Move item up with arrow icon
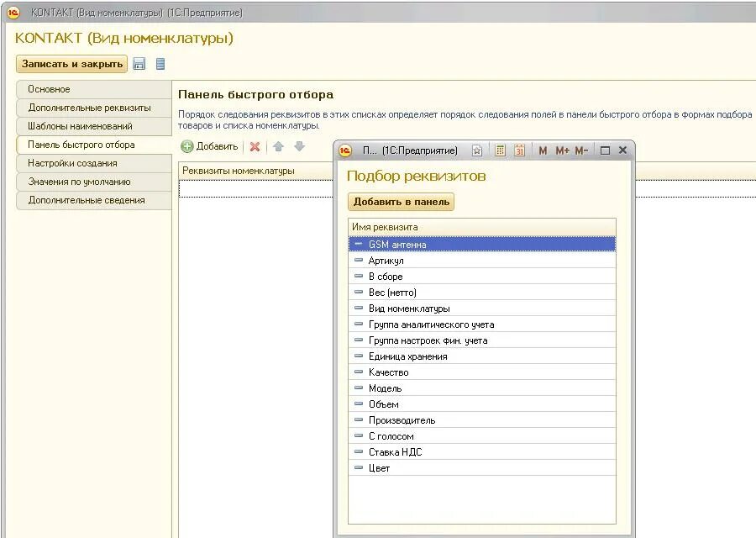756x538 pixels. pyautogui.click(x=278, y=146)
